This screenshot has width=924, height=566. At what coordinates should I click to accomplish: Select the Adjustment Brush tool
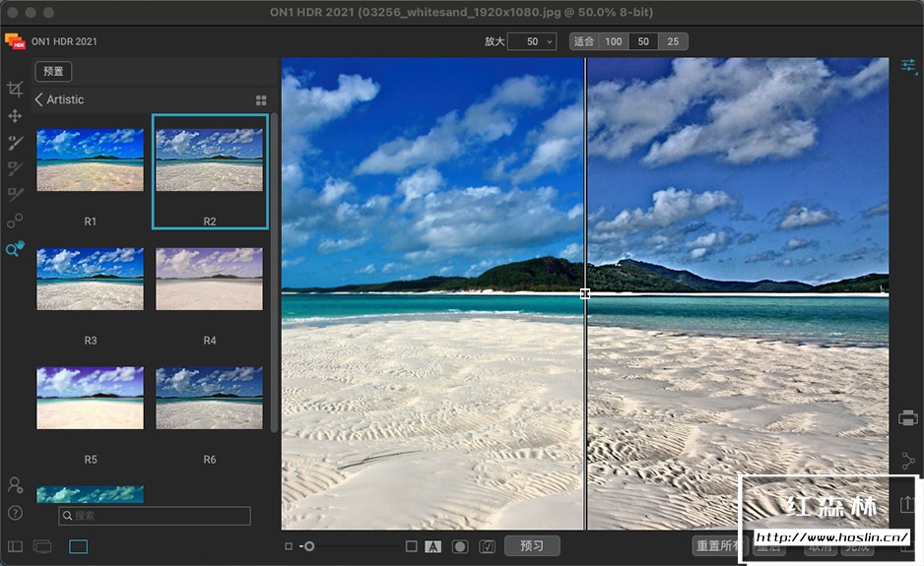(x=15, y=143)
